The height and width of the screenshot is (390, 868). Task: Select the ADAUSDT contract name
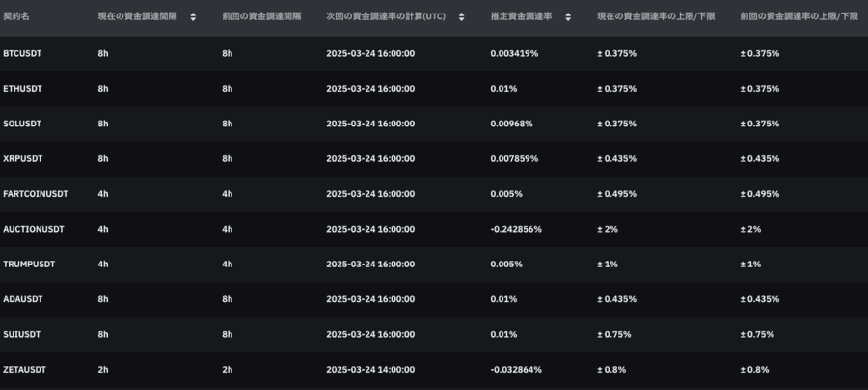coord(23,299)
